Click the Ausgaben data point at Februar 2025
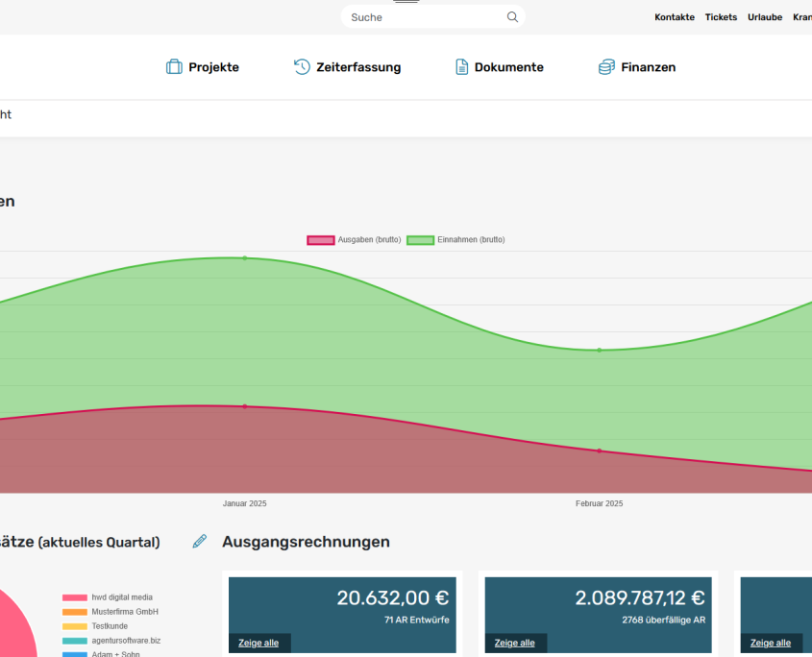Viewport: 812px width, 657px height. (600, 450)
